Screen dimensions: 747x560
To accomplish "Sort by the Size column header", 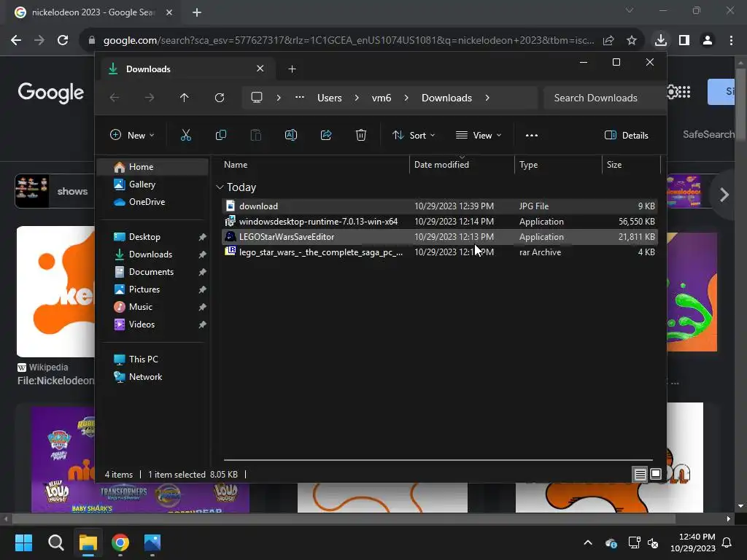I will pyautogui.click(x=631, y=165).
